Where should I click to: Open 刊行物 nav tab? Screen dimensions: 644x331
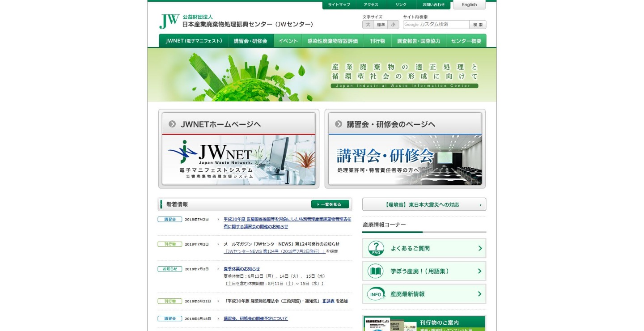[x=377, y=41]
